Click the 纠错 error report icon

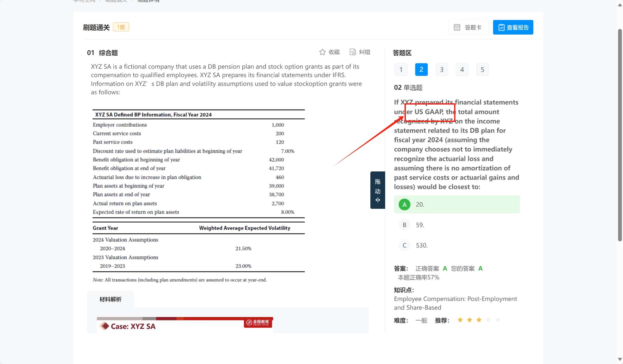click(x=353, y=52)
